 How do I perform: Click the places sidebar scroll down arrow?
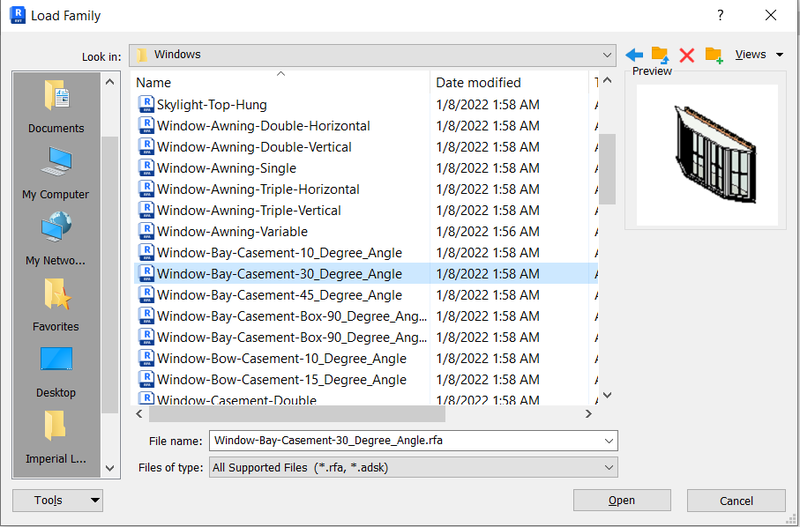coord(110,468)
